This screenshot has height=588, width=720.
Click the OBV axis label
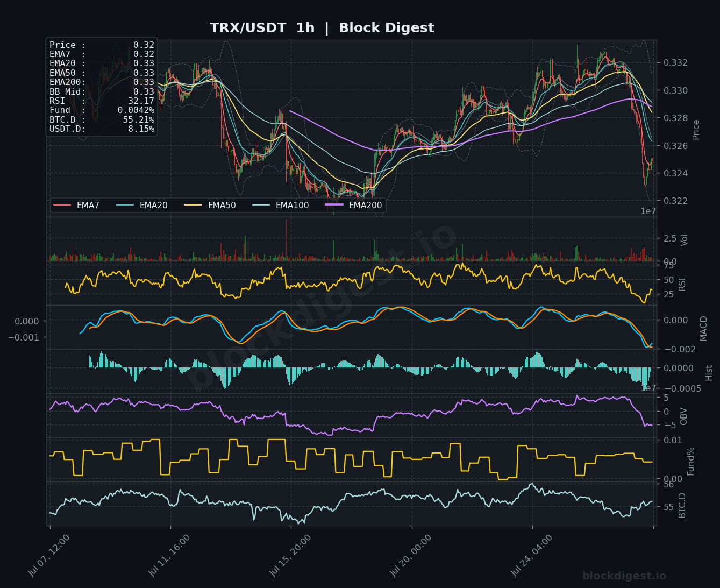point(684,416)
